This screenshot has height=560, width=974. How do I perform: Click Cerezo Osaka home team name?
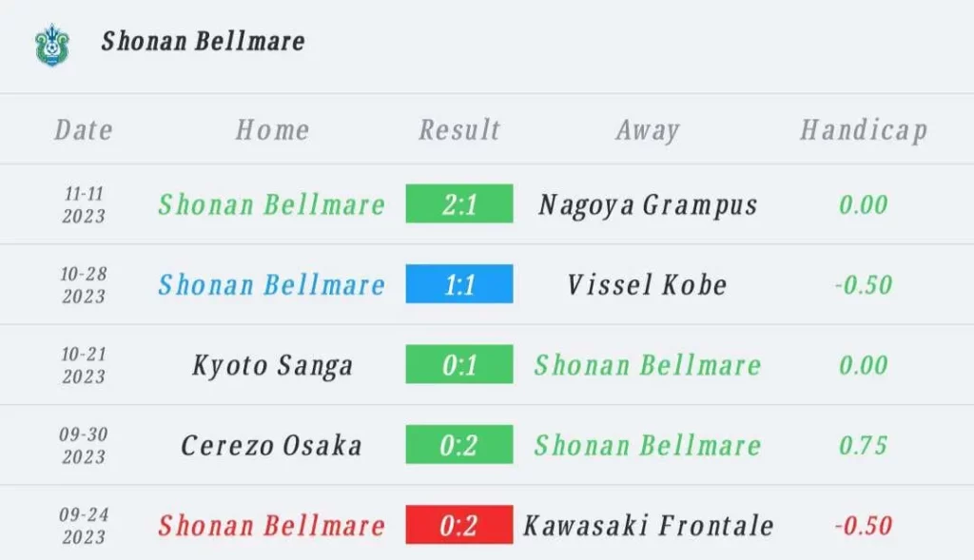[271, 445]
